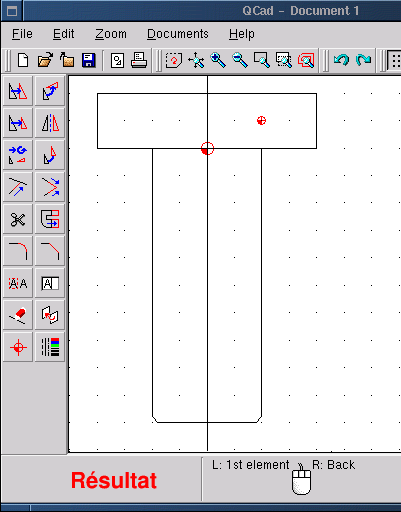
Task: Open the Documents menu
Action: (x=178, y=34)
